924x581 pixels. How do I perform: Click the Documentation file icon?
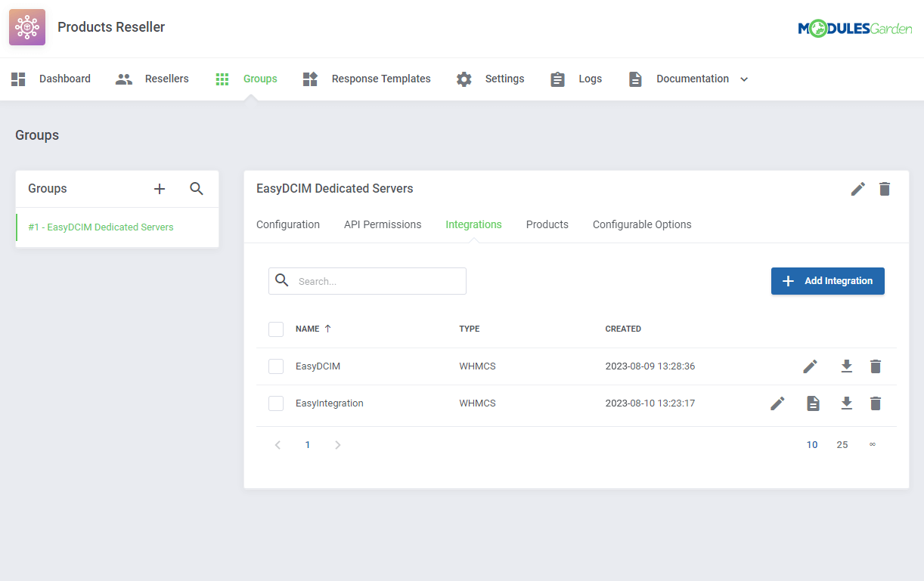[x=635, y=79]
